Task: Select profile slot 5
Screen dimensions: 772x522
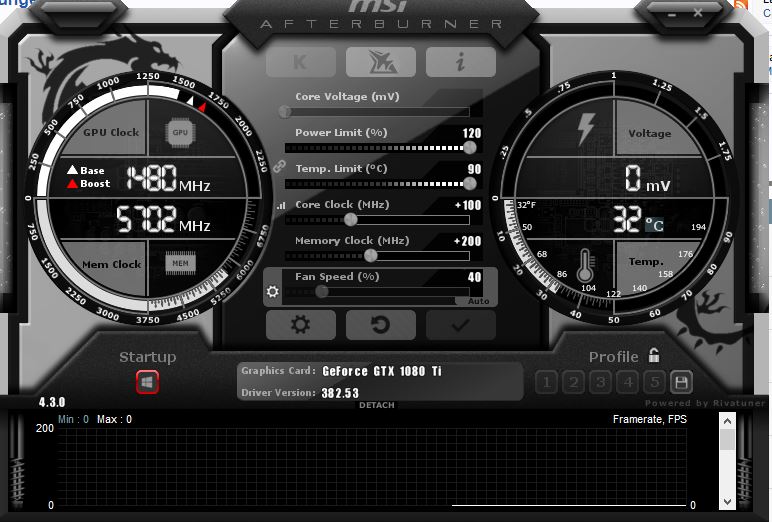Action: click(x=654, y=382)
